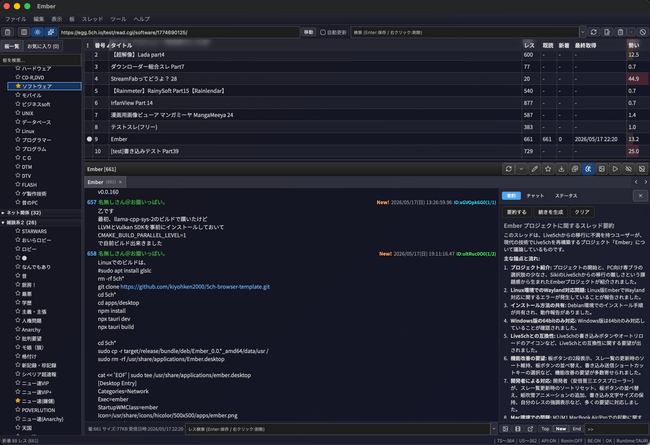Click the 板を検索 board search field
Screen dimensions: 650x445
click(x=41, y=60)
